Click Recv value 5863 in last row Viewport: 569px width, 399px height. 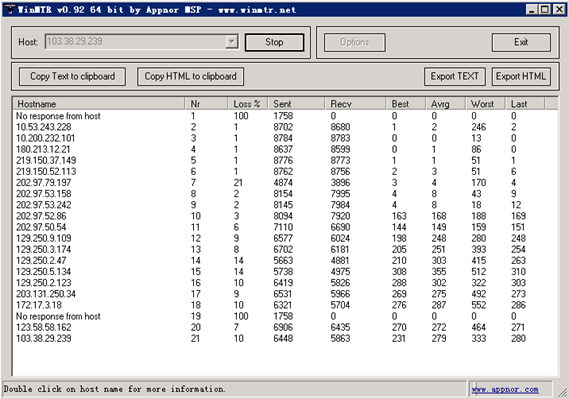click(x=340, y=338)
